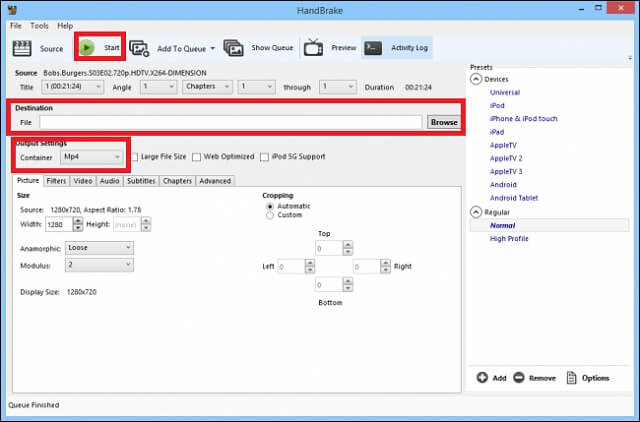The height and width of the screenshot is (422, 640).
Task: Click the Width stepper arrows
Action: click(x=78, y=224)
